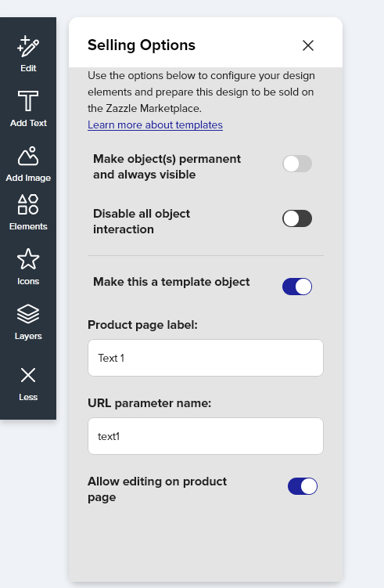Open the Elements shapes panel
Viewport: 384px width, 588px height.
28,212
